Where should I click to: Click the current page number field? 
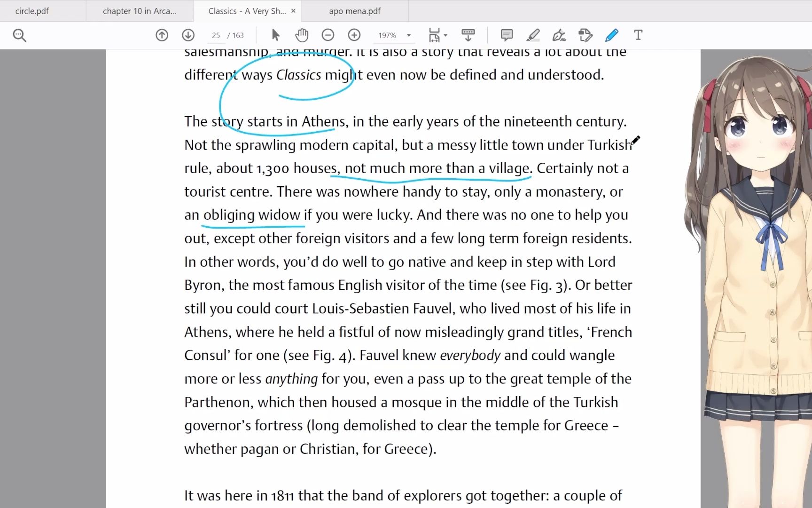click(216, 35)
